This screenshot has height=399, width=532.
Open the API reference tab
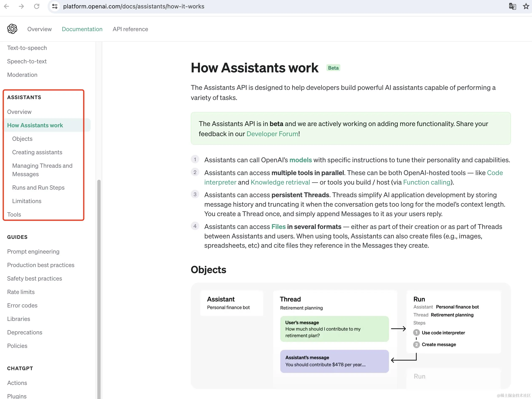pos(130,29)
